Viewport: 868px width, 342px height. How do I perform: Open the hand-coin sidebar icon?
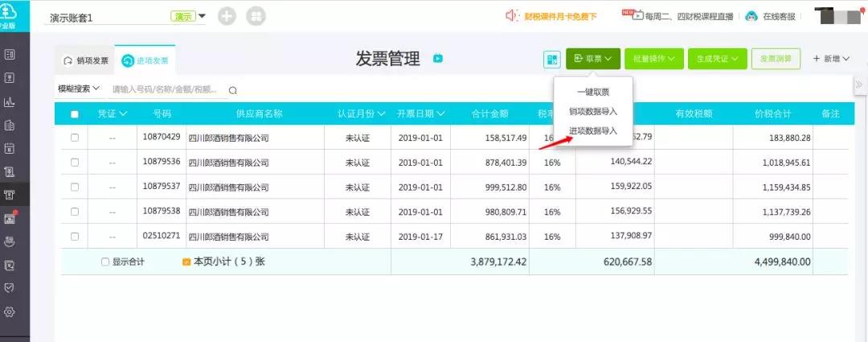pos(10,241)
